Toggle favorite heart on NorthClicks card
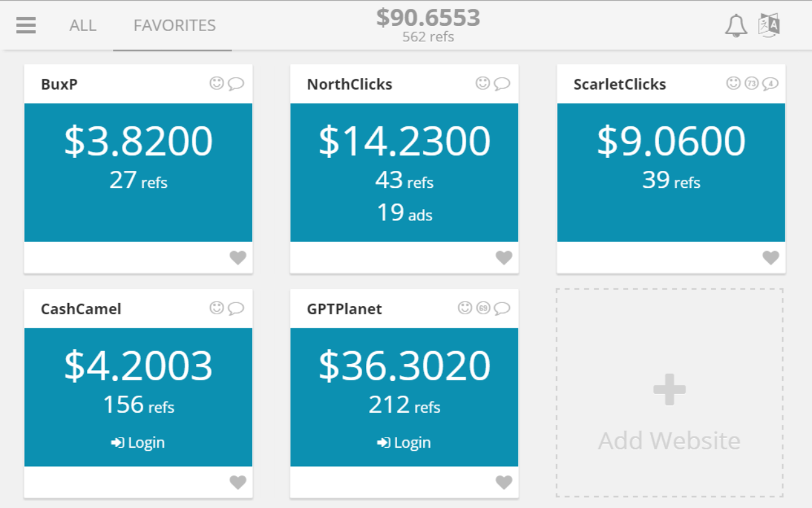This screenshot has width=812, height=508. (x=504, y=258)
